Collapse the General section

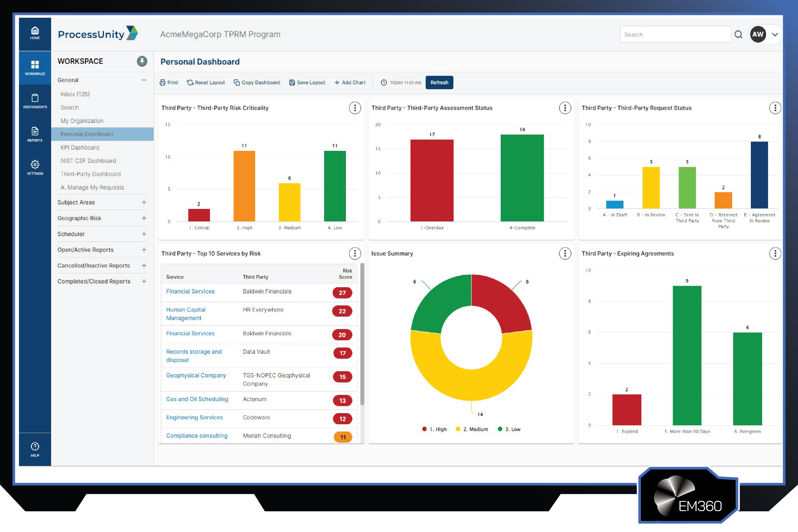(144, 80)
